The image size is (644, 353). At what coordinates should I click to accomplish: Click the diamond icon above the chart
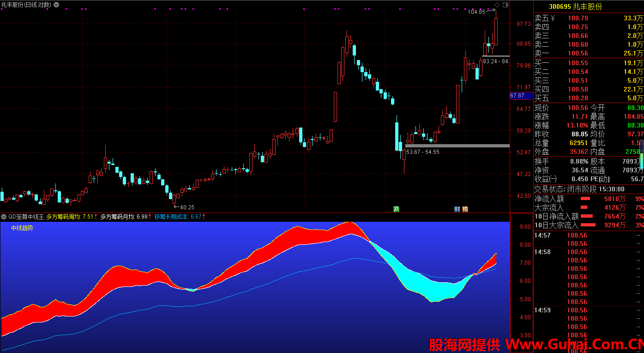(x=497, y=5)
